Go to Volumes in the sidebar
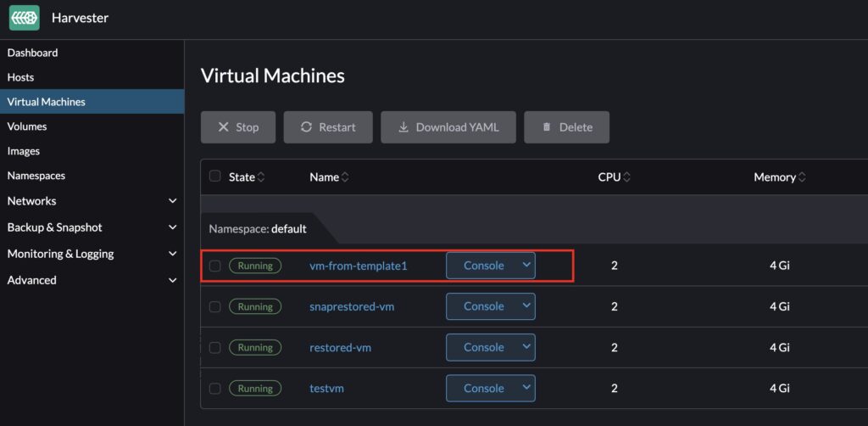This screenshot has width=868, height=426. (27, 126)
